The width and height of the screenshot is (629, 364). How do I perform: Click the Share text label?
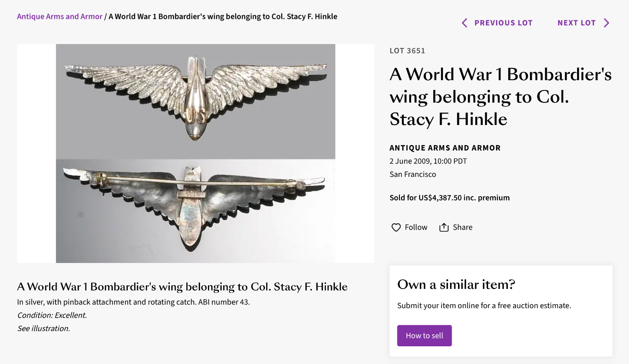click(462, 227)
